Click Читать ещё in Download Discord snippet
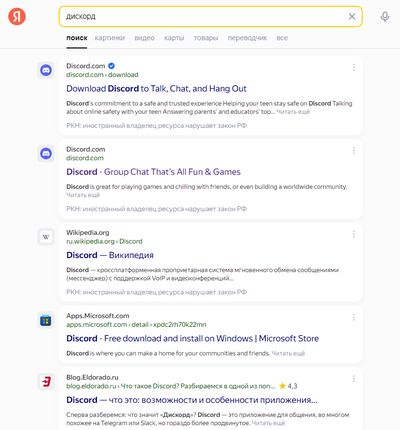 (x=293, y=112)
